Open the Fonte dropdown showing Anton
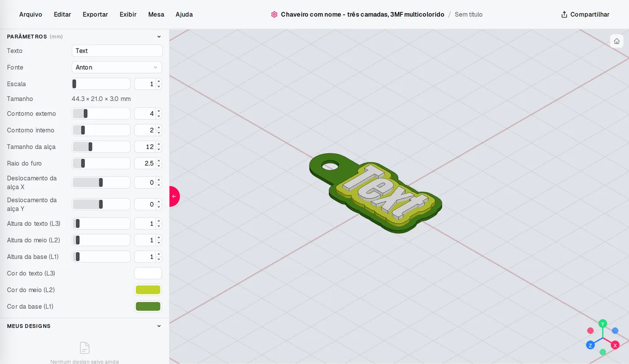The height and width of the screenshot is (364, 629). pyautogui.click(x=117, y=67)
